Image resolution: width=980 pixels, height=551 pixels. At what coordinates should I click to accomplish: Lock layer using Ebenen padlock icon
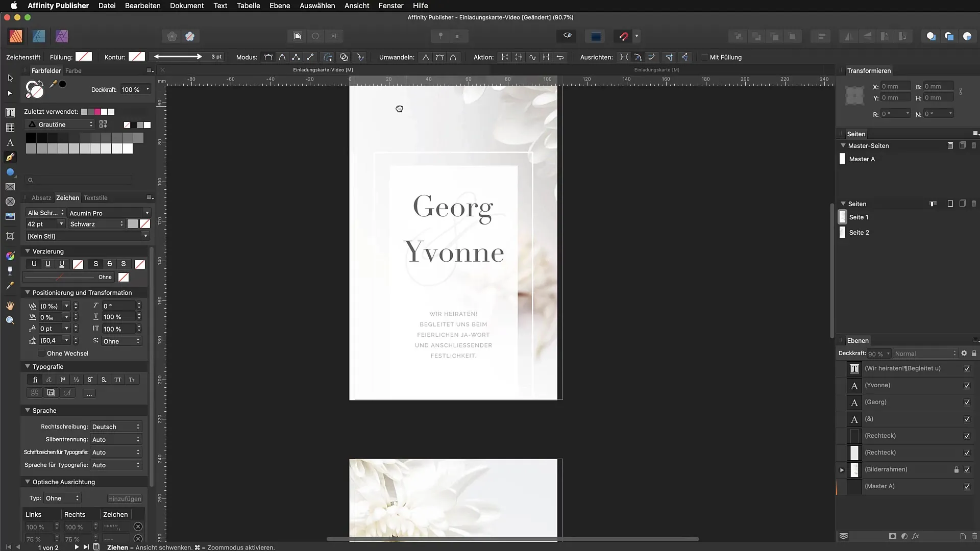(x=974, y=353)
